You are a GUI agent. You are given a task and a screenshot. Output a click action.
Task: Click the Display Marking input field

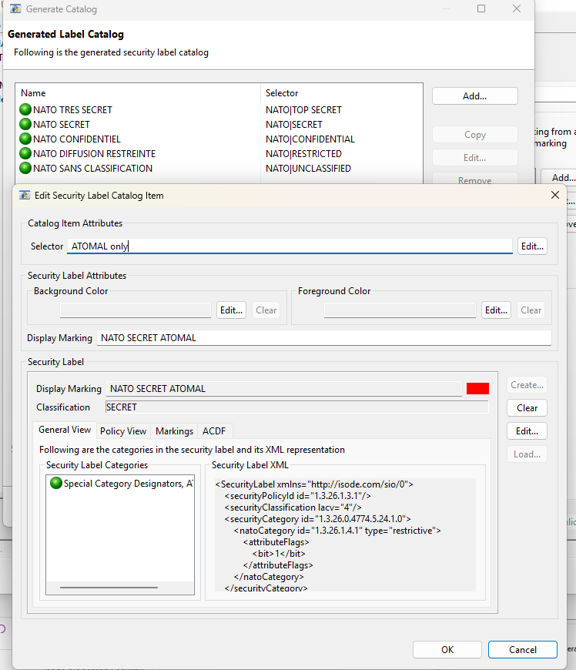point(324,338)
